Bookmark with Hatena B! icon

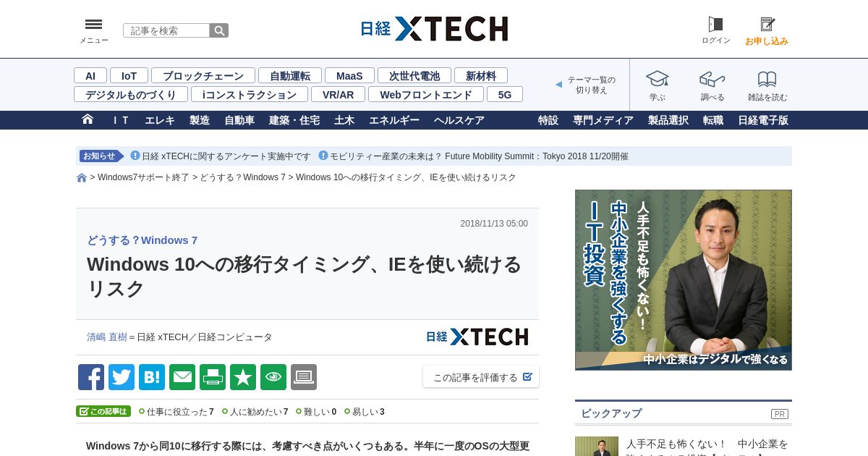tap(152, 377)
